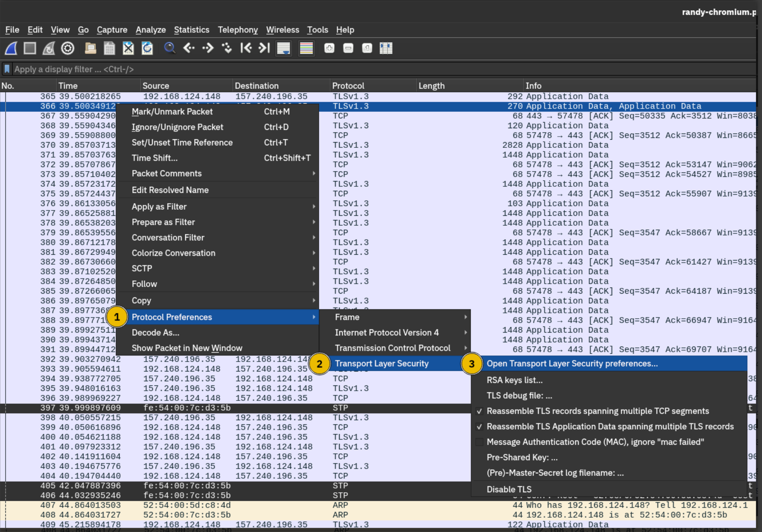
Task: Uncheck Reassemble TLS records spanning TCP segments
Action: 597,411
